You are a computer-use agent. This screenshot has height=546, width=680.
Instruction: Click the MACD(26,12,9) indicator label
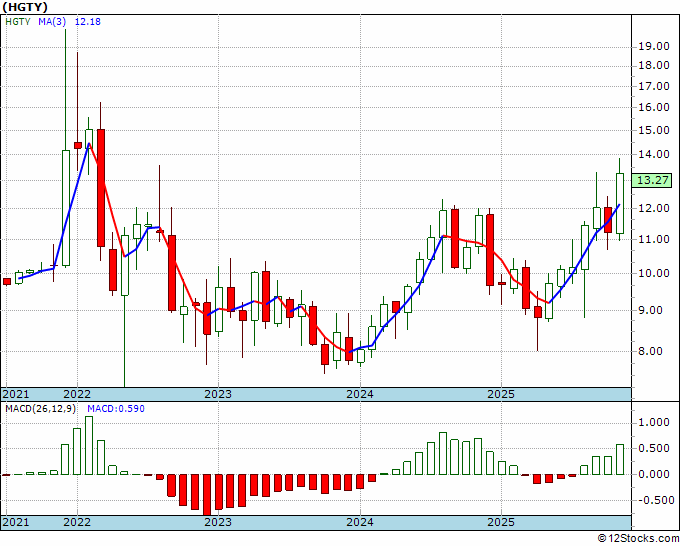tap(41, 409)
